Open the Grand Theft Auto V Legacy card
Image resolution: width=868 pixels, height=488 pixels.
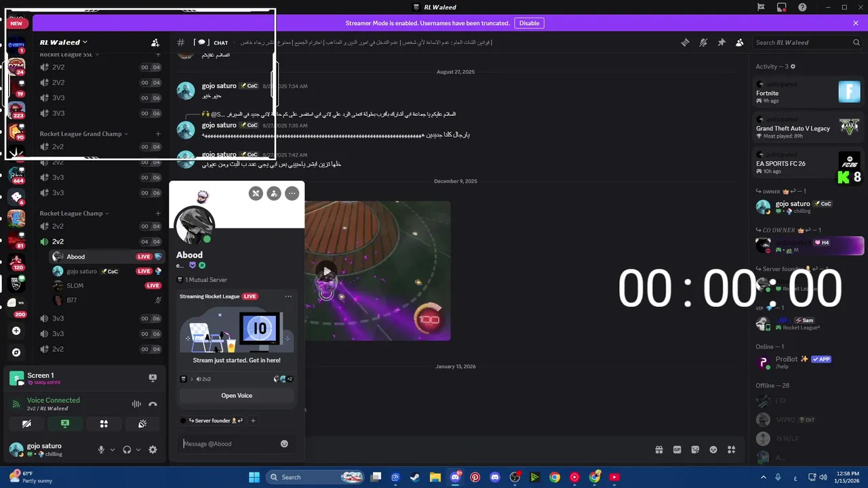coord(808,127)
